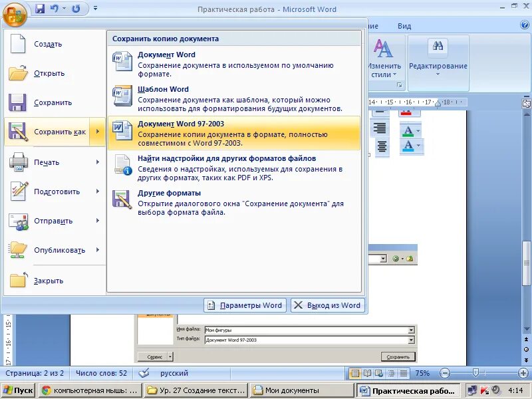Switch to Outline view
Viewport: 532px width, 399px height.
[391, 374]
